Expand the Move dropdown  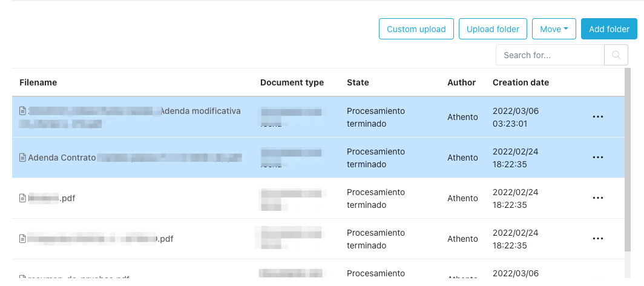pyautogui.click(x=554, y=29)
